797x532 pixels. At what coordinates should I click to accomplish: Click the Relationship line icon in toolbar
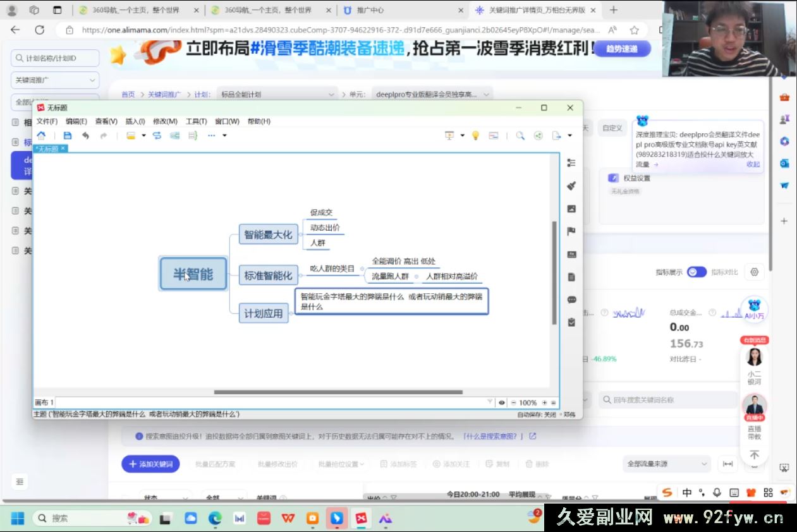157,135
